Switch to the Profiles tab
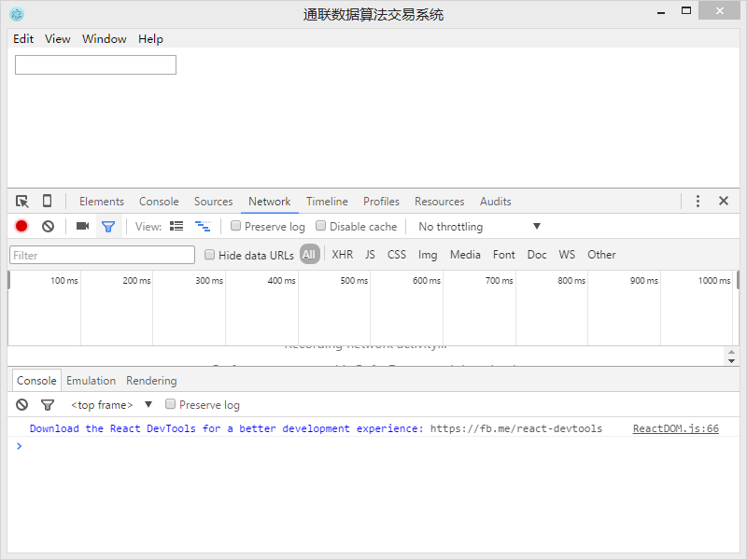747x560 pixels. point(382,202)
